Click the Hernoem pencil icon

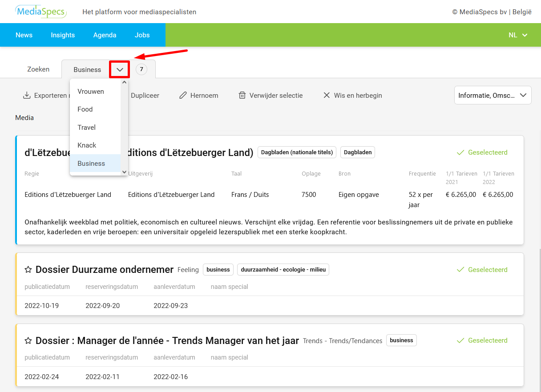[183, 96]
